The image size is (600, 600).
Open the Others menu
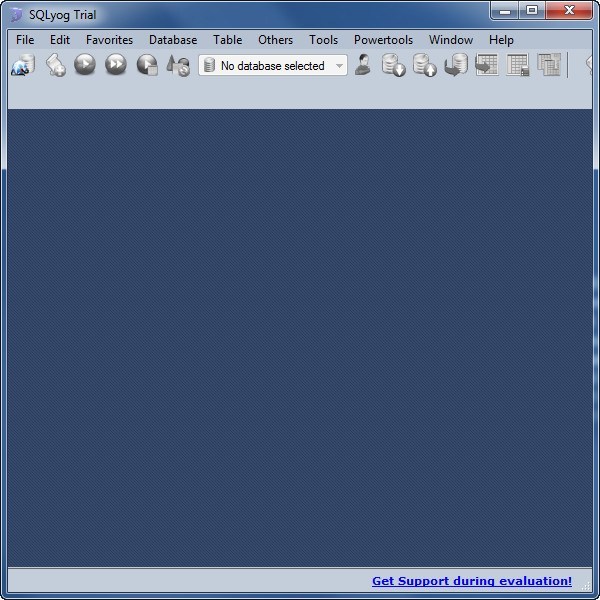point(276,40)
